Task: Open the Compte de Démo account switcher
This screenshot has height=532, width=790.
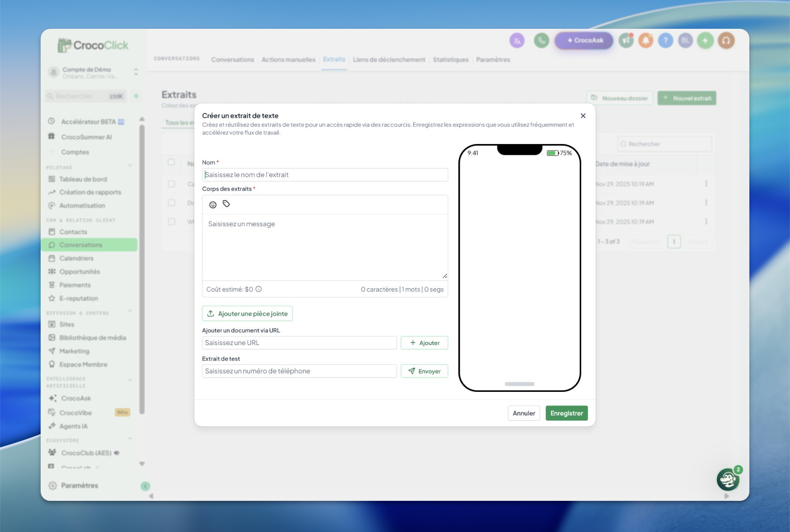Action: pos(94,72)
